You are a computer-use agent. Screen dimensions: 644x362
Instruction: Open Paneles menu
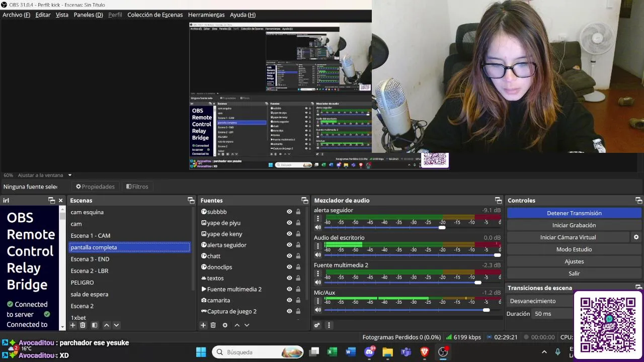[88, 15]
